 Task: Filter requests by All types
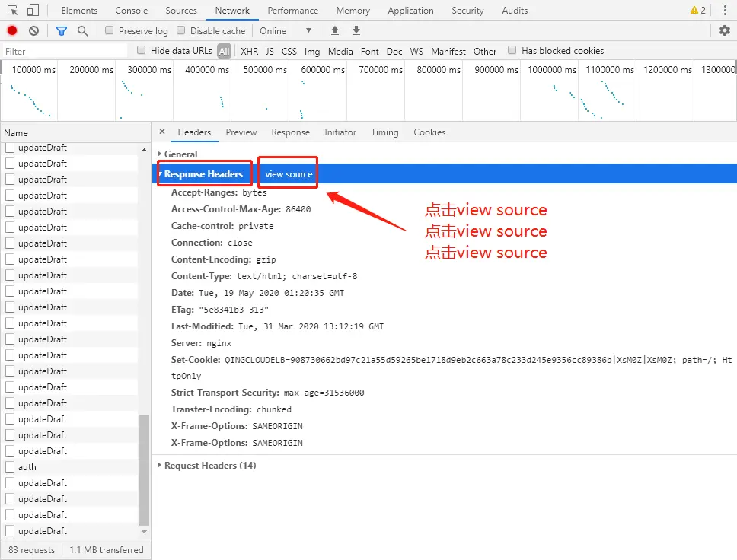pos(224,51)
